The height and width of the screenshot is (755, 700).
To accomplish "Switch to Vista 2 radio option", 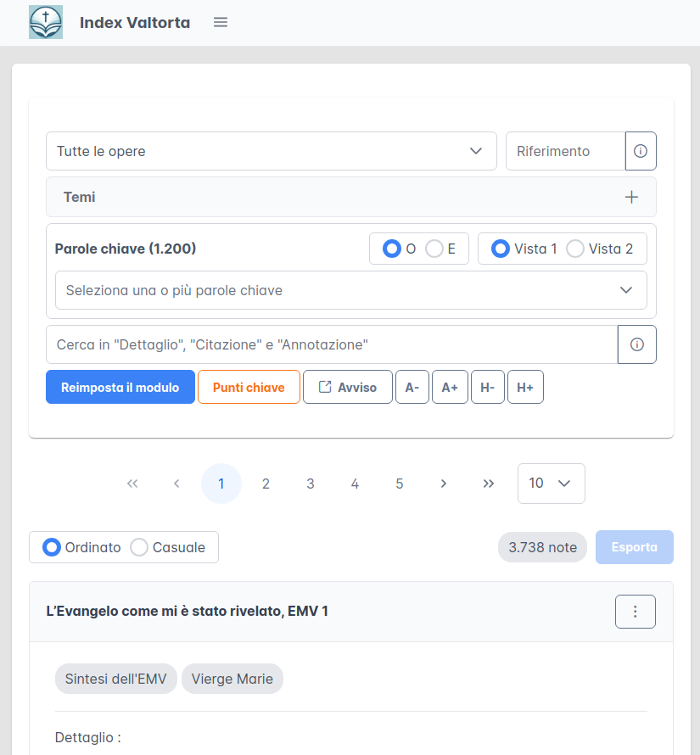I will point(575,249).
